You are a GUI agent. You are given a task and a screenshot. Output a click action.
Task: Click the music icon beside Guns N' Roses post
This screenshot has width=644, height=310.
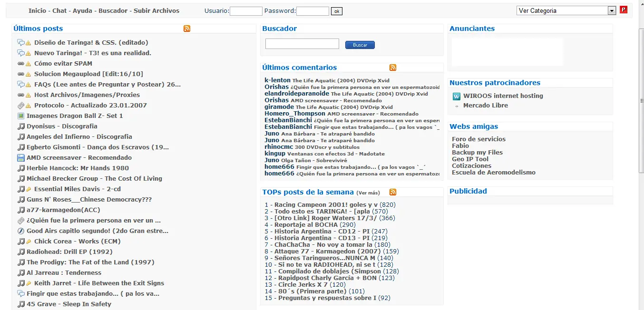[x=21, y=200]
